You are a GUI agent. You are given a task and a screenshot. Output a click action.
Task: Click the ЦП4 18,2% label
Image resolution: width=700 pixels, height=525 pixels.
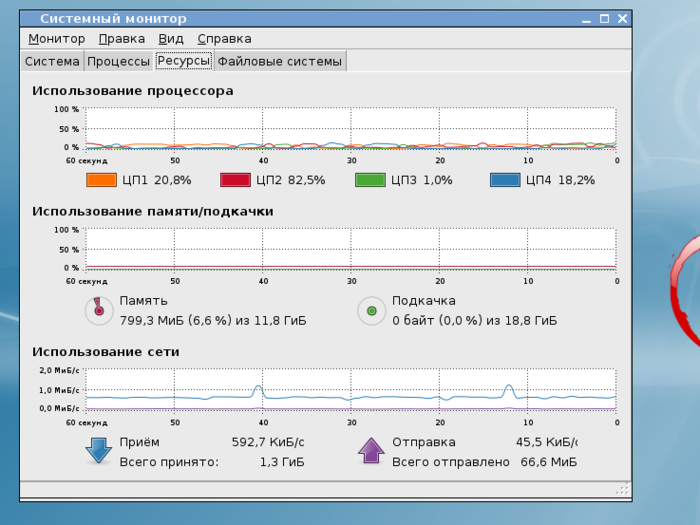(560, 180)
